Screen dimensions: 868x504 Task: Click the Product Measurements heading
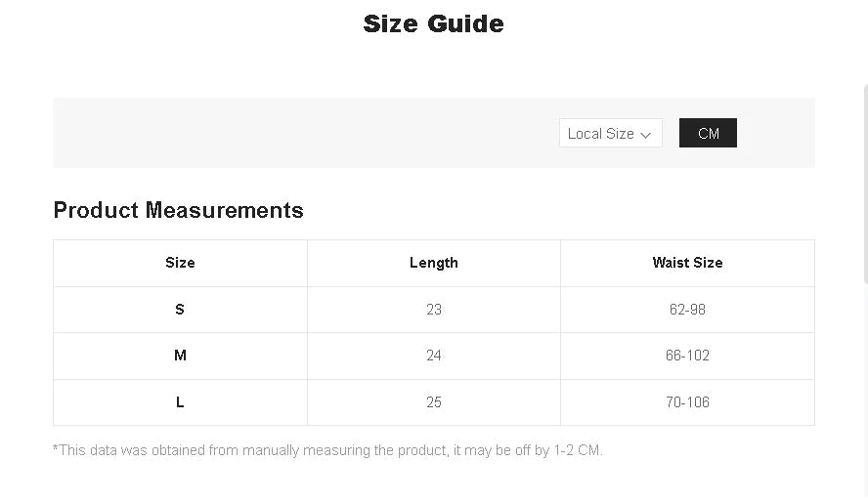pos(178,210)
